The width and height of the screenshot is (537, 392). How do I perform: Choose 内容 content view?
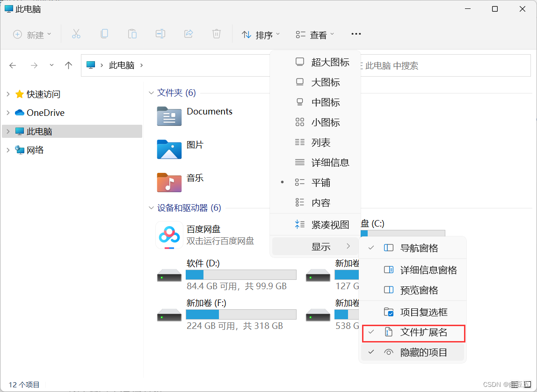[315, 203]
